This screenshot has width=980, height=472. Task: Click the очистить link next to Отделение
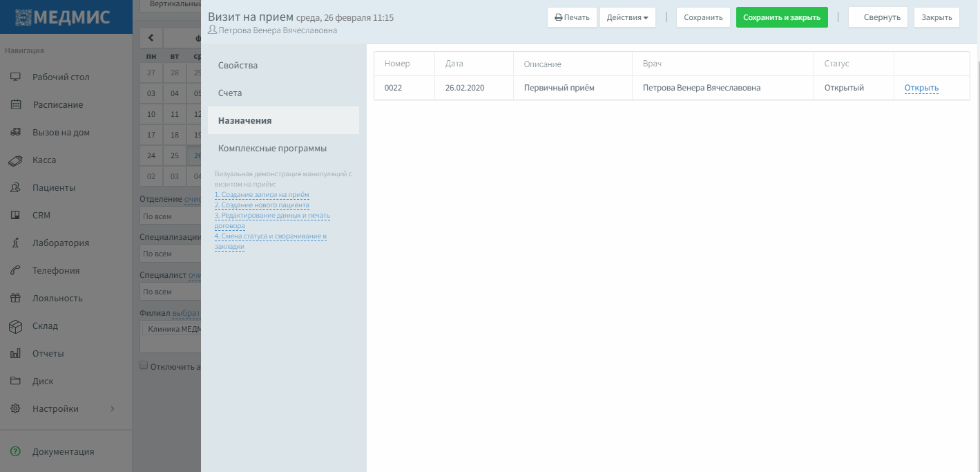(x=192, y=199)
